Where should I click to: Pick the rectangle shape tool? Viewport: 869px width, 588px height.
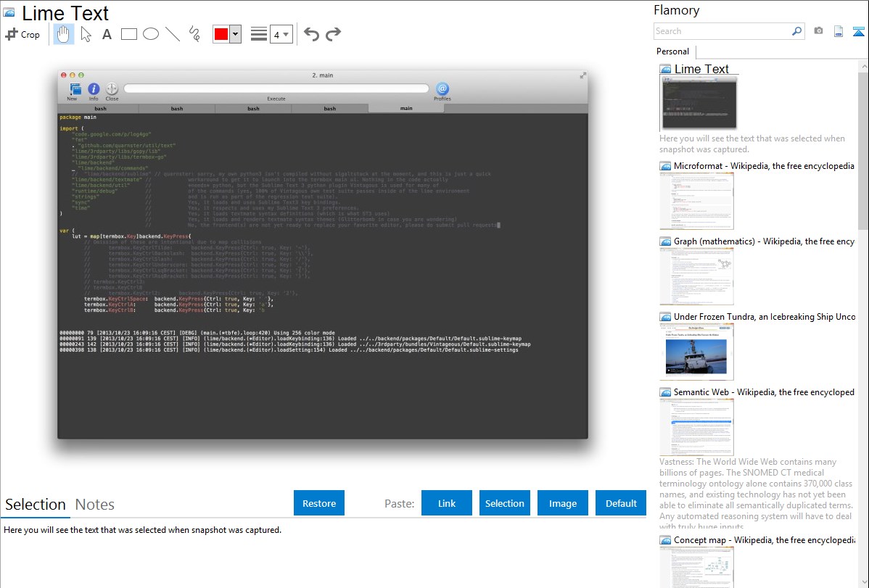pos(128,34)
